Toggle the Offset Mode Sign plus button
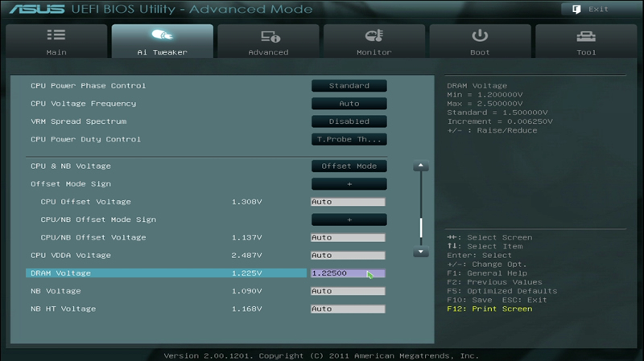Image resolution: width=644 pixels, height=361 pixels. pyautogui.click(x=349, y=184)
